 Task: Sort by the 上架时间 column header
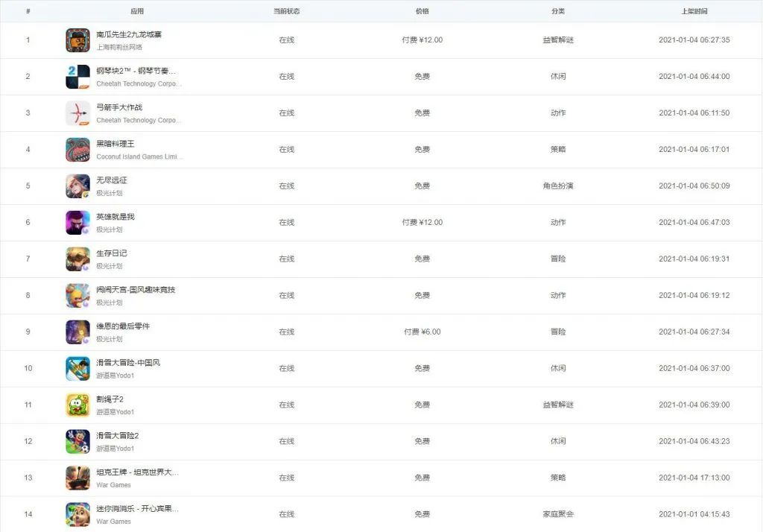pyautogui.click(x=694, y=11)
